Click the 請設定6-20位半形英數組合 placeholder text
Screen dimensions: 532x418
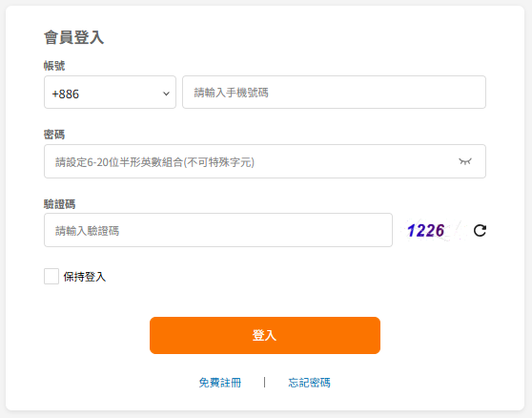coord(155,162)
